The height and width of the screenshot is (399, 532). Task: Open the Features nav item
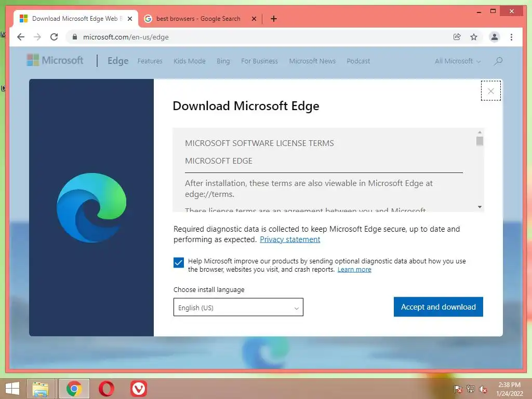pyautogui.click(x=150, y=61)
